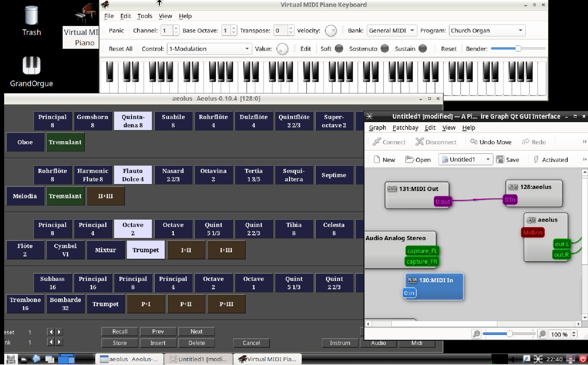Screen dimensions: 588x365
Task: Adjust the Bender slider
Action: pos(518,48)
